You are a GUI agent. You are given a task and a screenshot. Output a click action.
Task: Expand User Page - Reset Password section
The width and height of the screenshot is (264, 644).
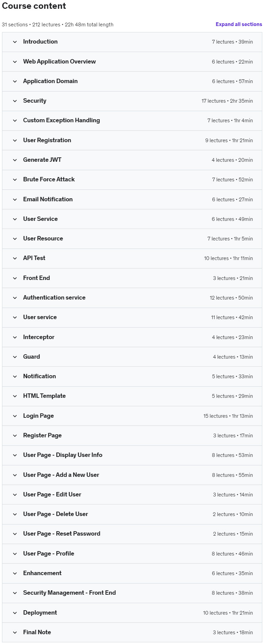[x=132, y=534]
